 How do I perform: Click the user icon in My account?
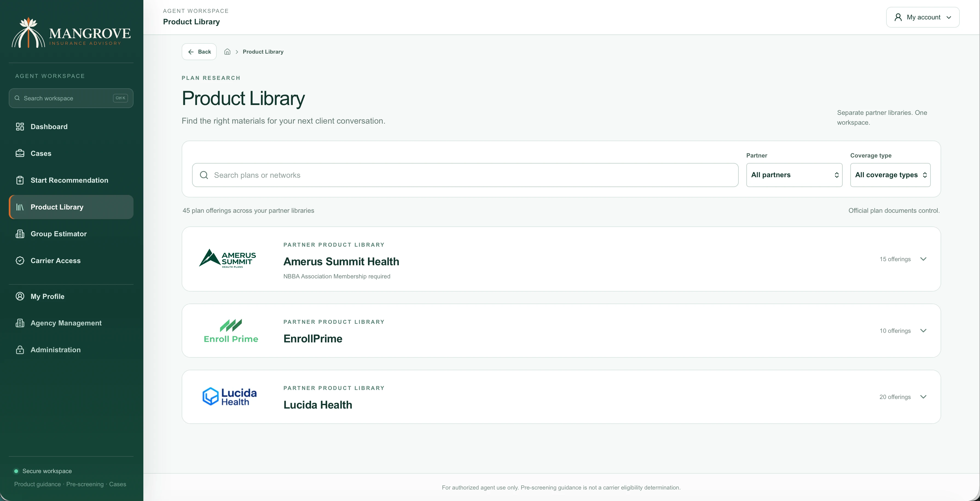click(898, 17)
